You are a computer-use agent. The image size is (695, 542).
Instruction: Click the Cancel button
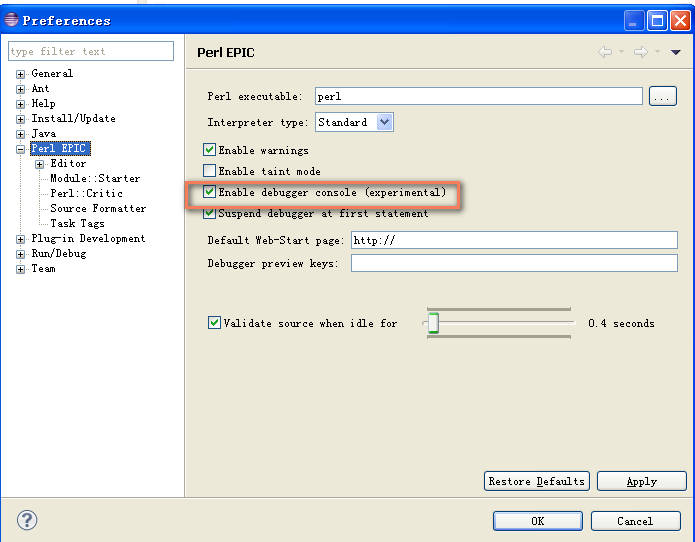635,521
